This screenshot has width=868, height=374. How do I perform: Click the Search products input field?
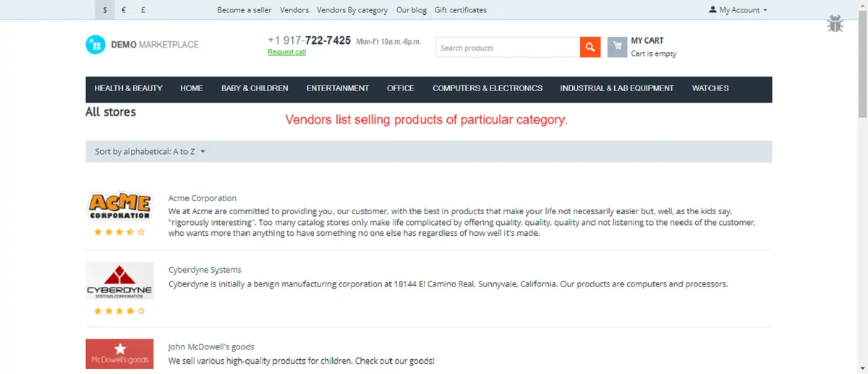508,48
